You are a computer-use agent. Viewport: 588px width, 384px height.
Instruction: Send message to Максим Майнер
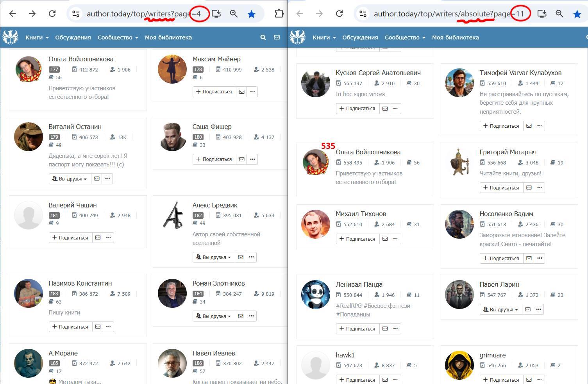pyautogui.click(x=242, y=92)
